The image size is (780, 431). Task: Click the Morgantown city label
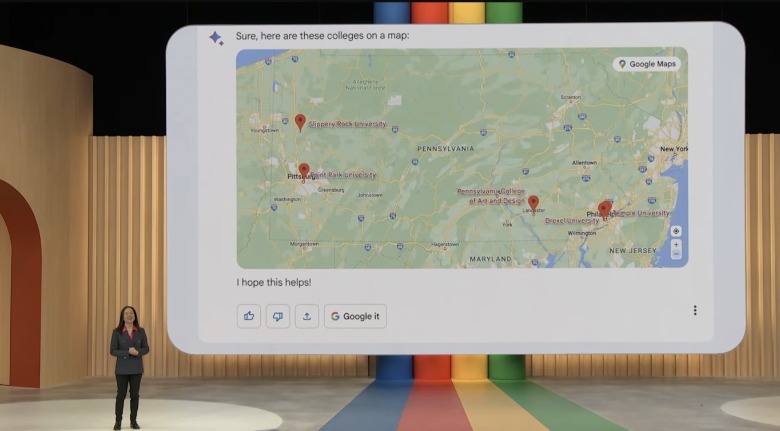coord(304,244)
